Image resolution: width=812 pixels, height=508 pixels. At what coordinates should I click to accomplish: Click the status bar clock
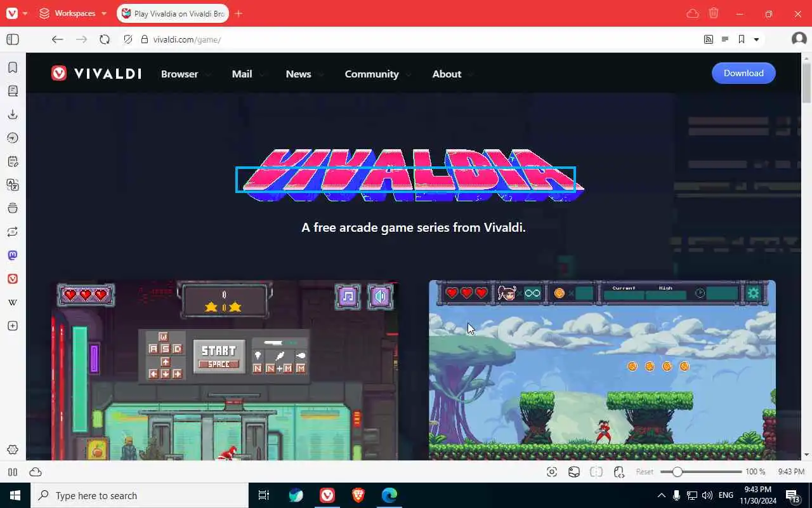(x=790, y=472)
